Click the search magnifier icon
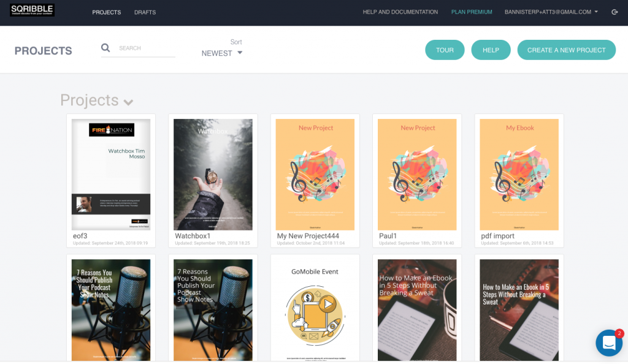 105,48
